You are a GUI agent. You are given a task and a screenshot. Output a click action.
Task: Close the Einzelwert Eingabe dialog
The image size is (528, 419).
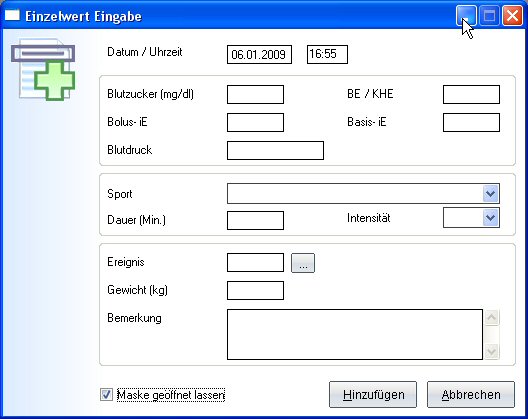point(512,15)
